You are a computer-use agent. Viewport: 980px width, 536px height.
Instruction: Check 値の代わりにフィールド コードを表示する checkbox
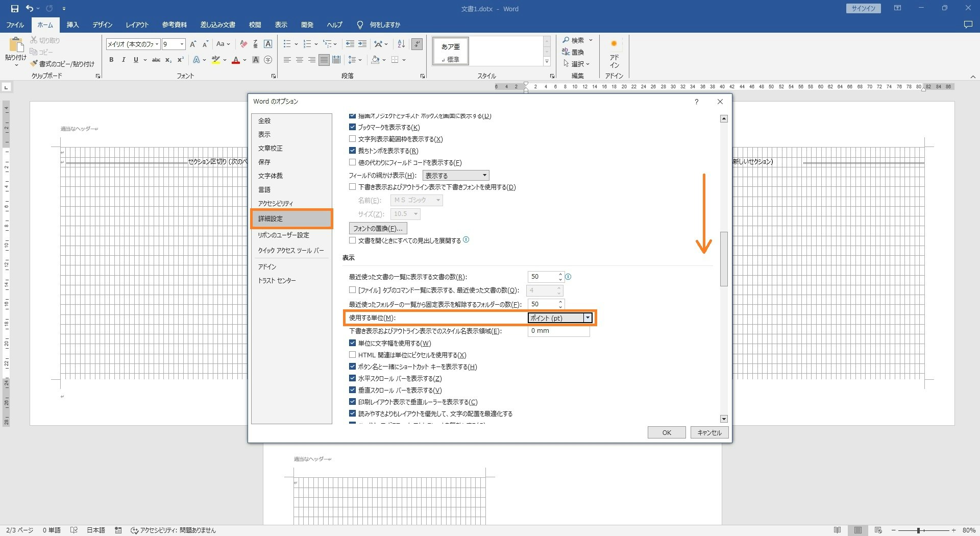pyautogui.click(x=352, y=162)
